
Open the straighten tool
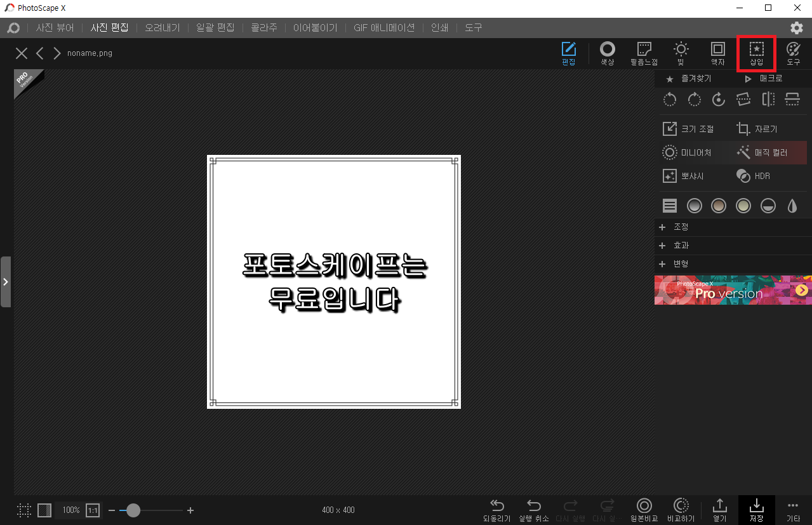[743, 99]
